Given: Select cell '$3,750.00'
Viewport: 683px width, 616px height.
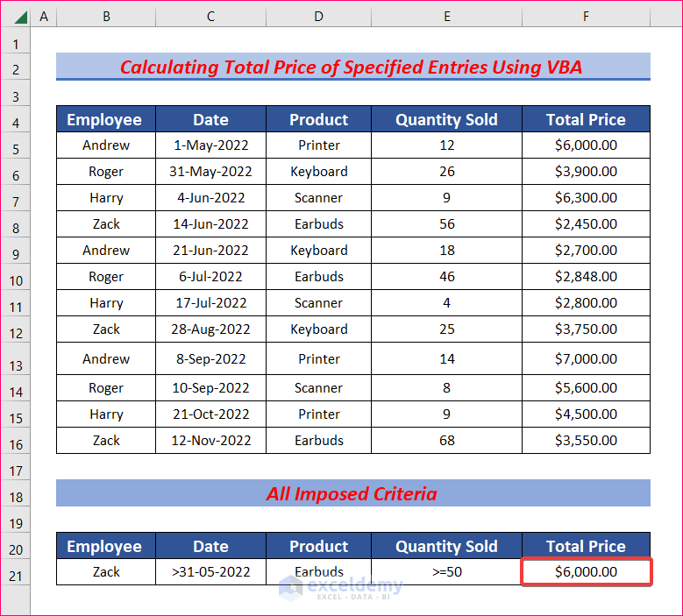Looking at the screenshot, I should [586, 329].
